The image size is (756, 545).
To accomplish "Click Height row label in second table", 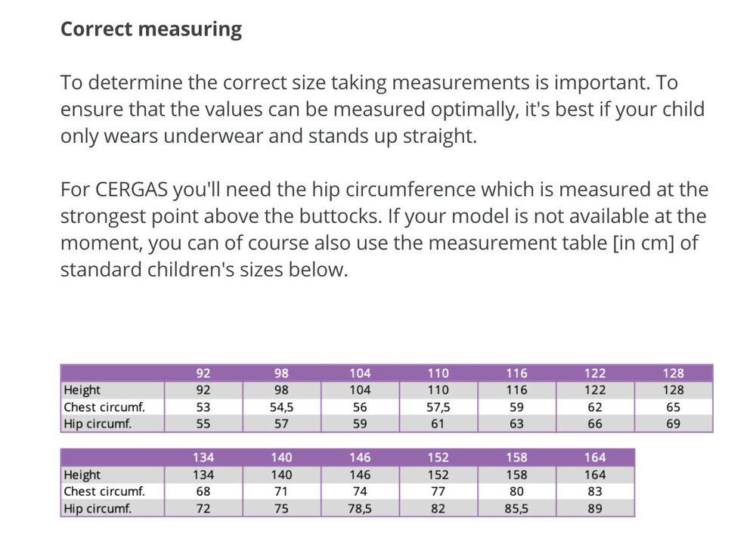I will (x=82, y=475).
